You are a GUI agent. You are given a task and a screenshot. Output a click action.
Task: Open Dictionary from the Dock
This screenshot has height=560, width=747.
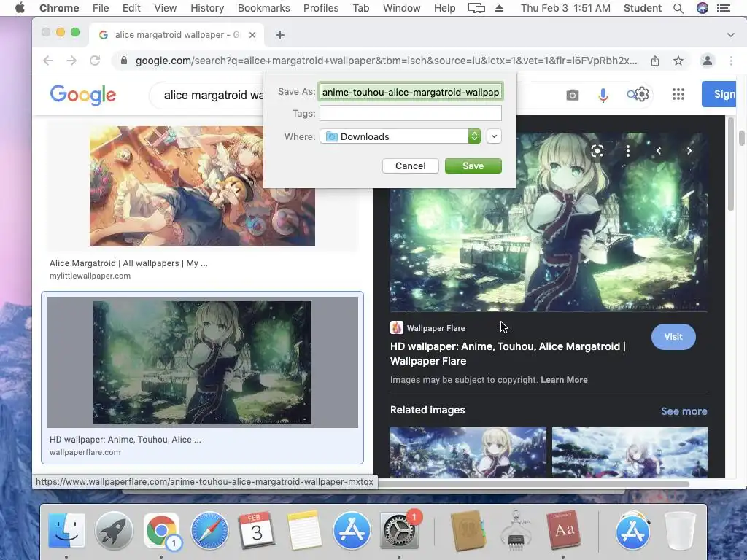click(x=564, y=530)
